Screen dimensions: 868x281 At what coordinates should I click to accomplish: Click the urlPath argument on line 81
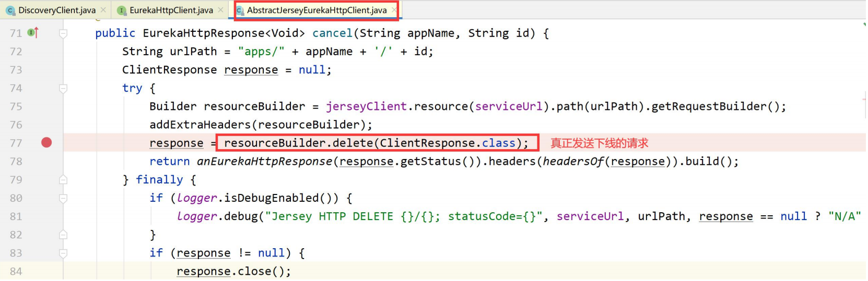pos(661,216)
